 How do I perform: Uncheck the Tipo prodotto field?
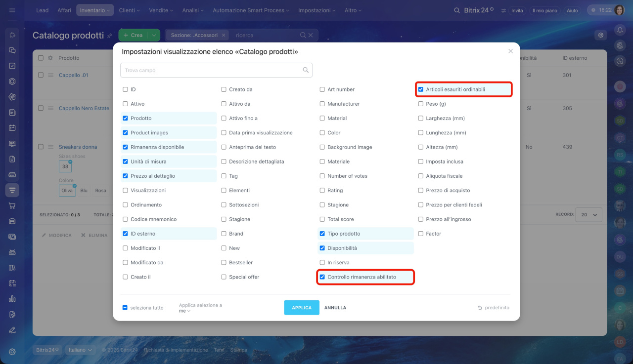click(x=322, y=234)
